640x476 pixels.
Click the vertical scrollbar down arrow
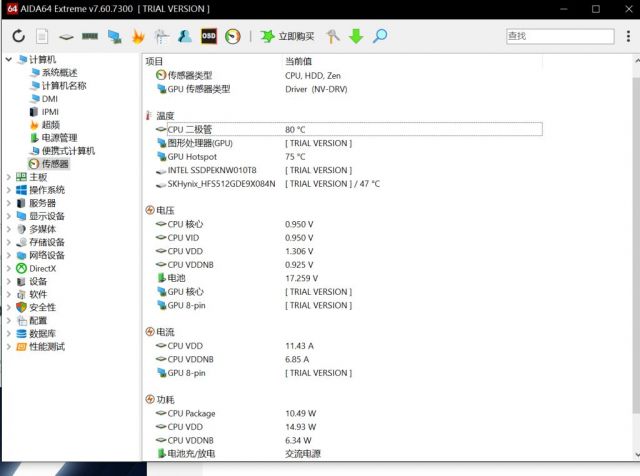(x=636, y=454)
